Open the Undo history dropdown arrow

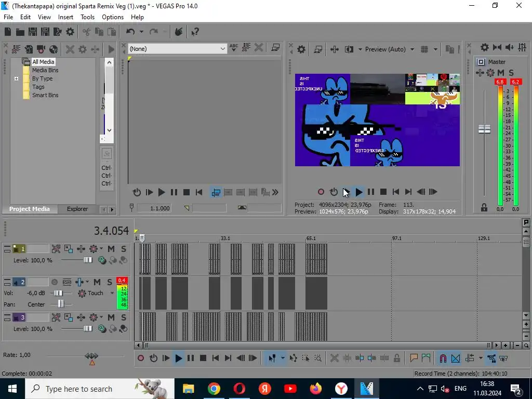point(141,32)
